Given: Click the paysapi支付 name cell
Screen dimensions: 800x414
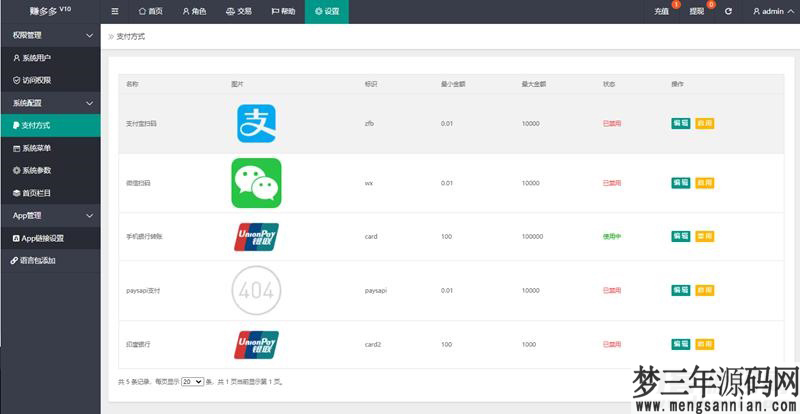Looking at the screenshot, I should point(143,291).
